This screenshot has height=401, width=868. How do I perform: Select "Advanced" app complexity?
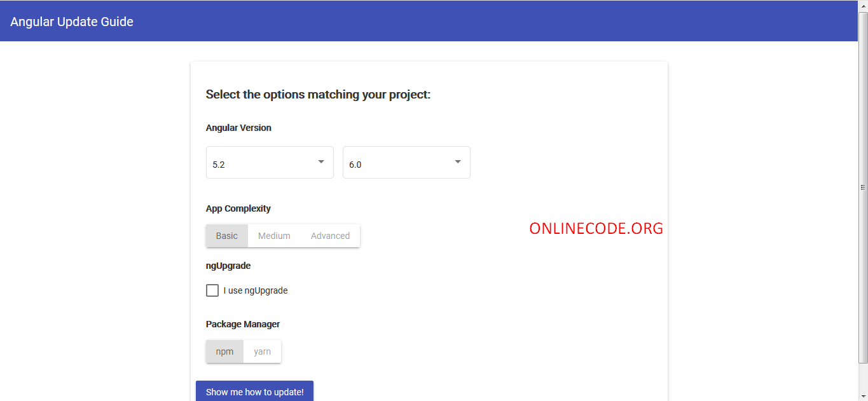tap(330, 235)
